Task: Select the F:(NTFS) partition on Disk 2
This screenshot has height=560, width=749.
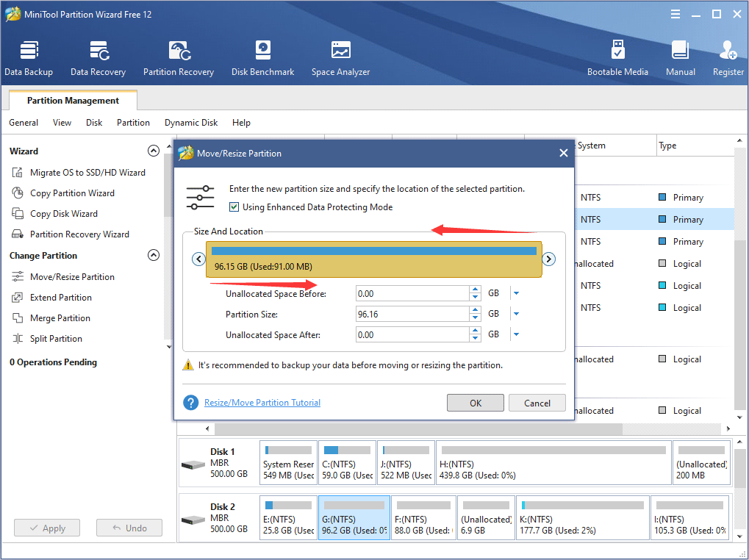Action: pos(423,517)
